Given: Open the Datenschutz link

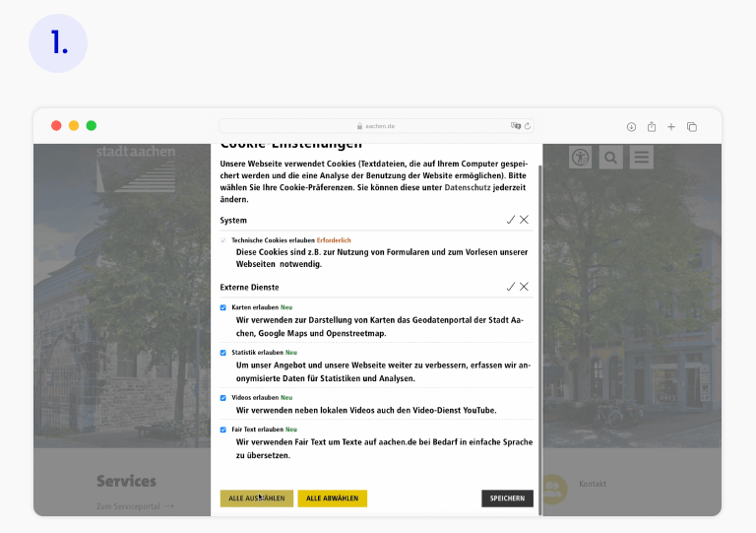Looking at the screenshot, I should [468, 187].
